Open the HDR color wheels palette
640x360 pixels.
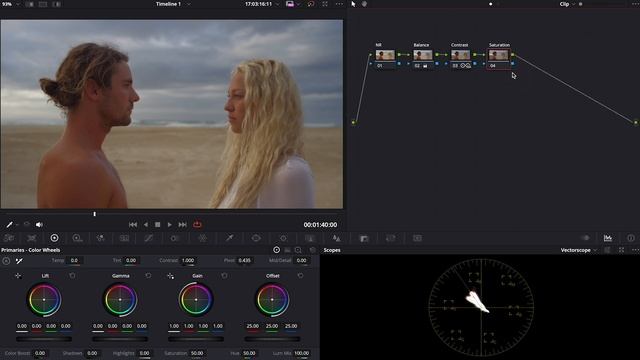(77, 238)
